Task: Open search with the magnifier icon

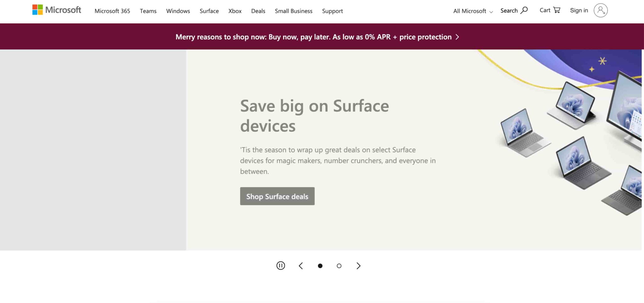Action: 524,10
